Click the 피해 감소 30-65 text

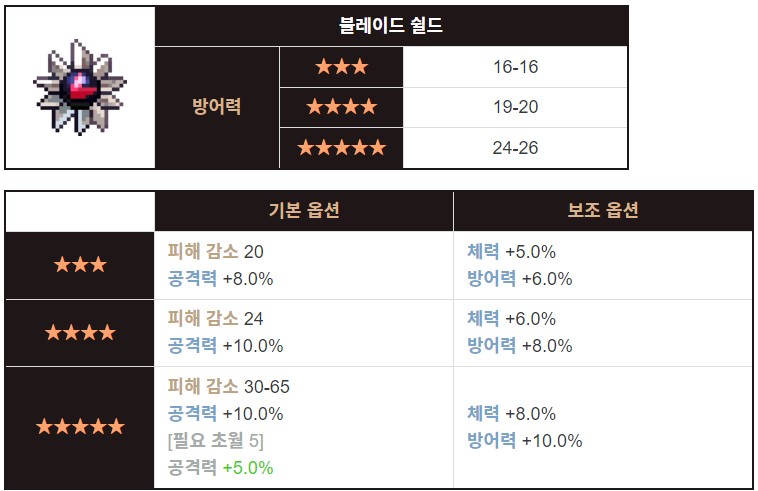[x=229, y=386]
